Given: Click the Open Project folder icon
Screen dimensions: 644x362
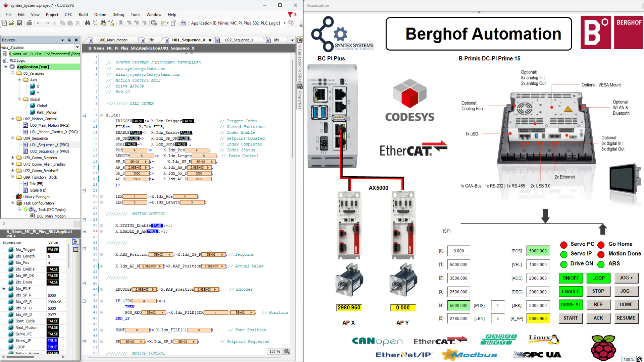Looking at the screenshot, I should click(12, 23).
